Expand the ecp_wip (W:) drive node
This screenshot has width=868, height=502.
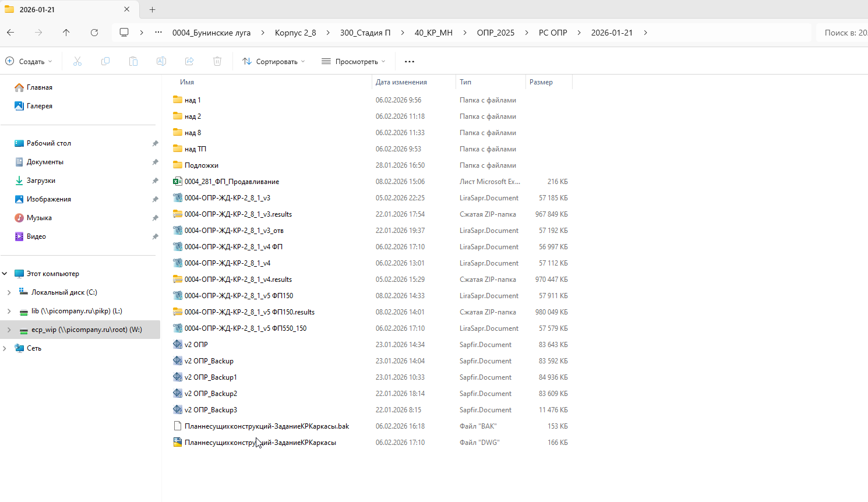click(x=9, y=330)
